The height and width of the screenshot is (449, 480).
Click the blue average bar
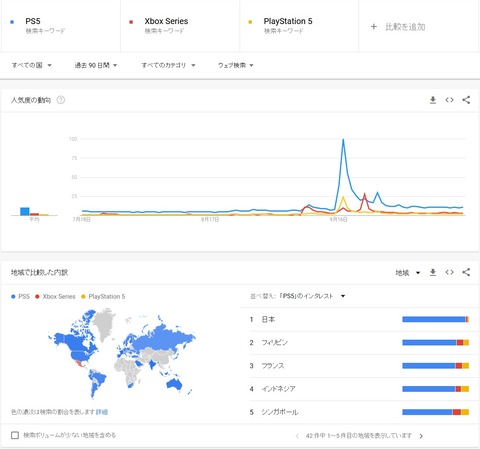[25, 211]
